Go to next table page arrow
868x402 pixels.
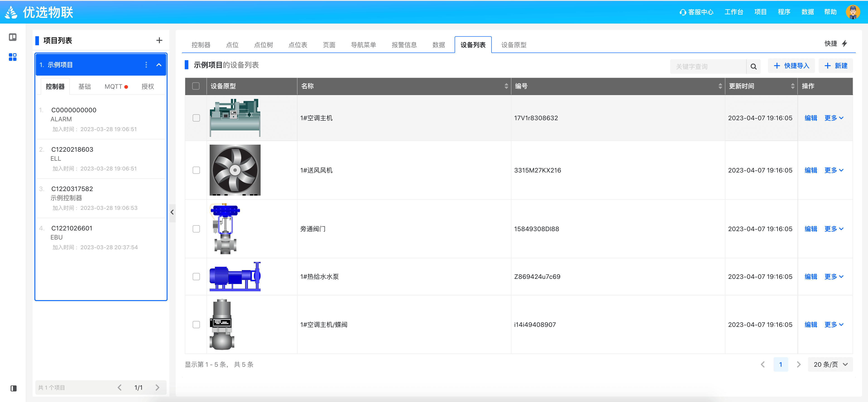tap(798, 364)
